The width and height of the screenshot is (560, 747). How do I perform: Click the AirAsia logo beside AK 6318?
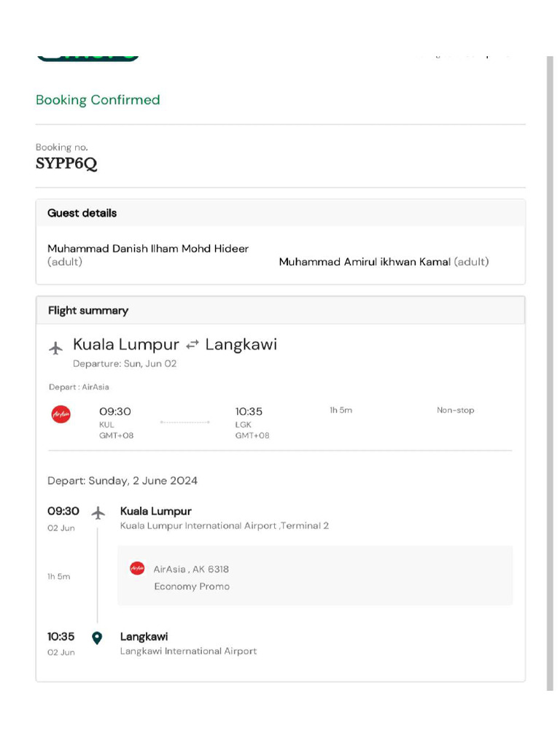coord(137,568)
